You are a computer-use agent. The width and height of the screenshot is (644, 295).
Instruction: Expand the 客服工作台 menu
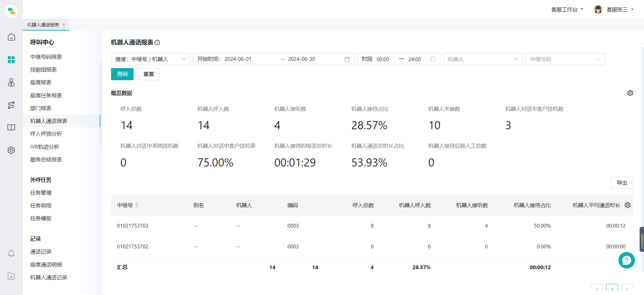[x=567, y=10]
